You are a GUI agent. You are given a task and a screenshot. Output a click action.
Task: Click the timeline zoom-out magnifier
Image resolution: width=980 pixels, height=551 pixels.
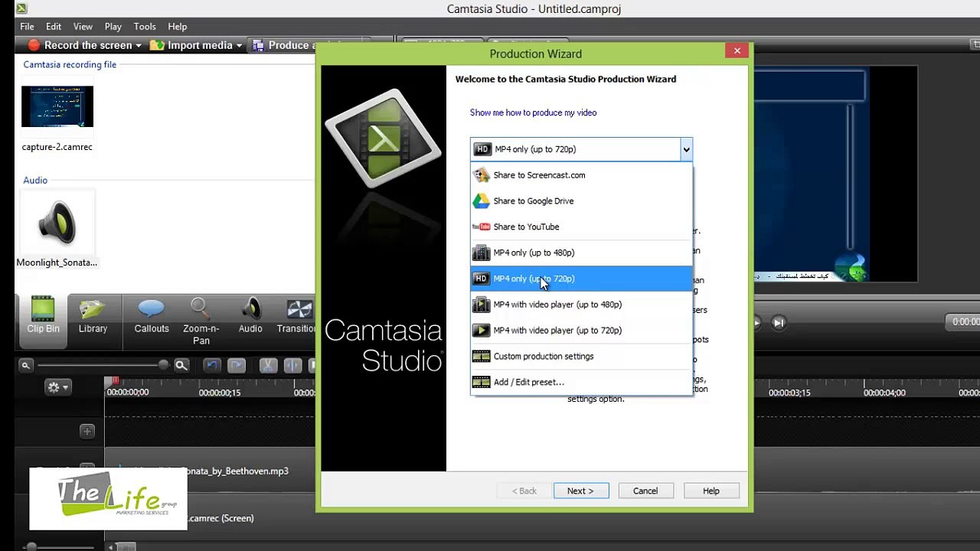(x=25, y=366)
